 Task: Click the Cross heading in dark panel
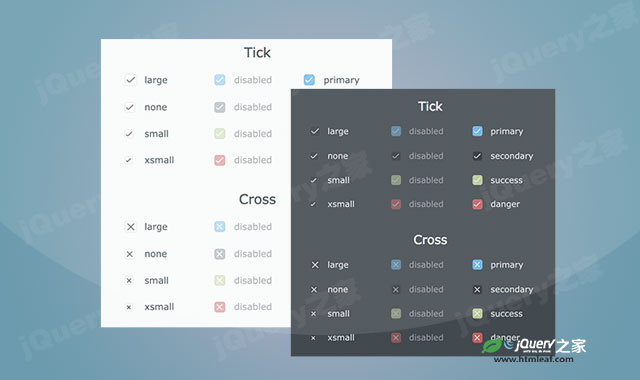click(430, 240)
